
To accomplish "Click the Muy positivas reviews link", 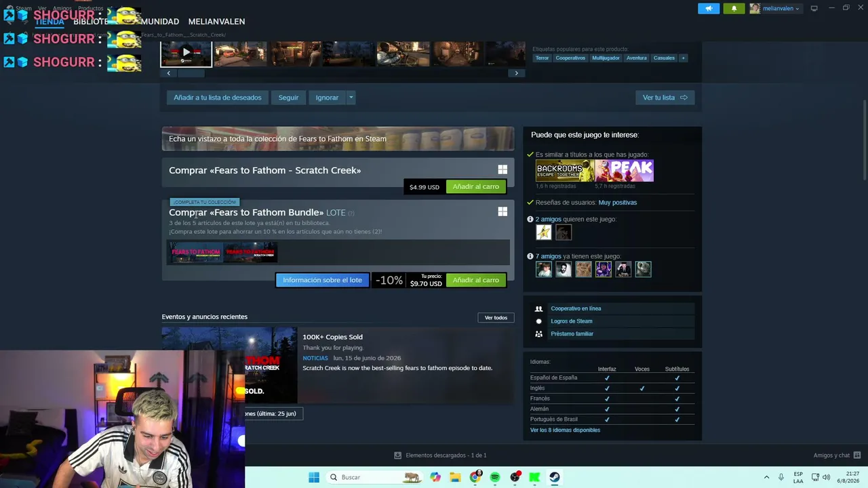I will coord(617,203).
